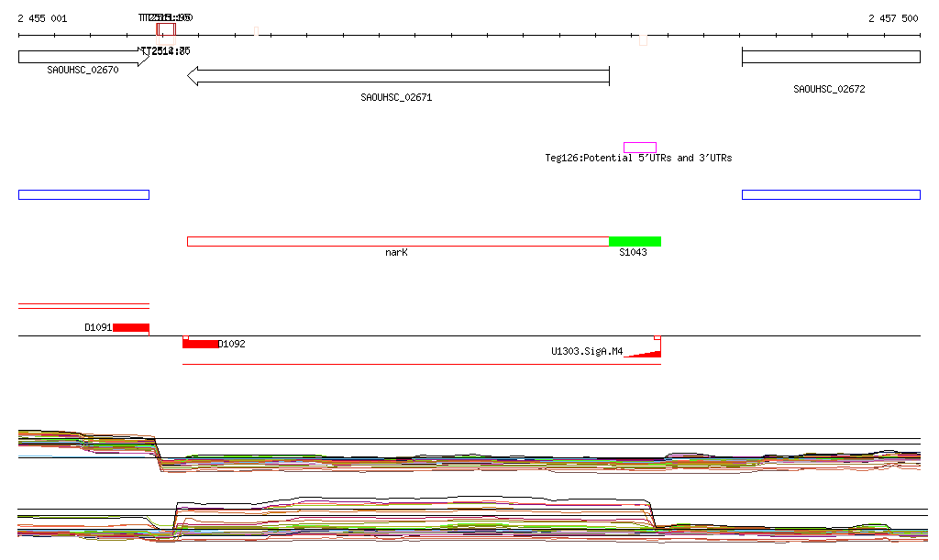Click the red terminator box on ruler

coord(165,29)
